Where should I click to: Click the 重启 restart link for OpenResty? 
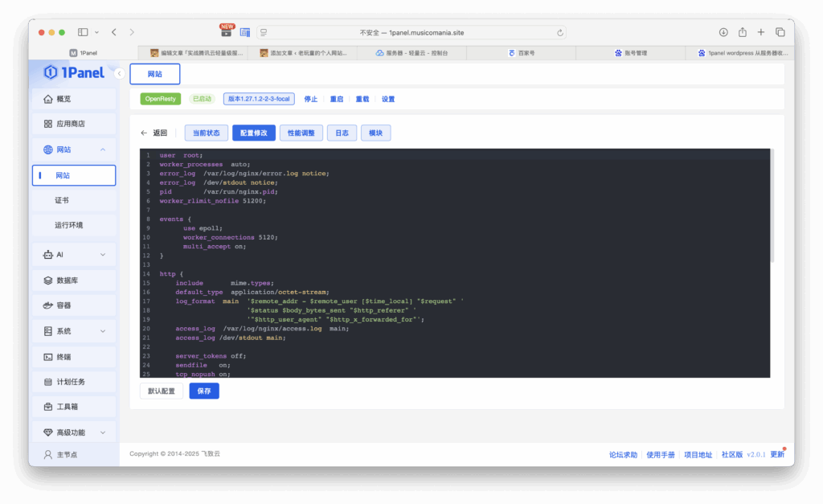click(337, 99)
